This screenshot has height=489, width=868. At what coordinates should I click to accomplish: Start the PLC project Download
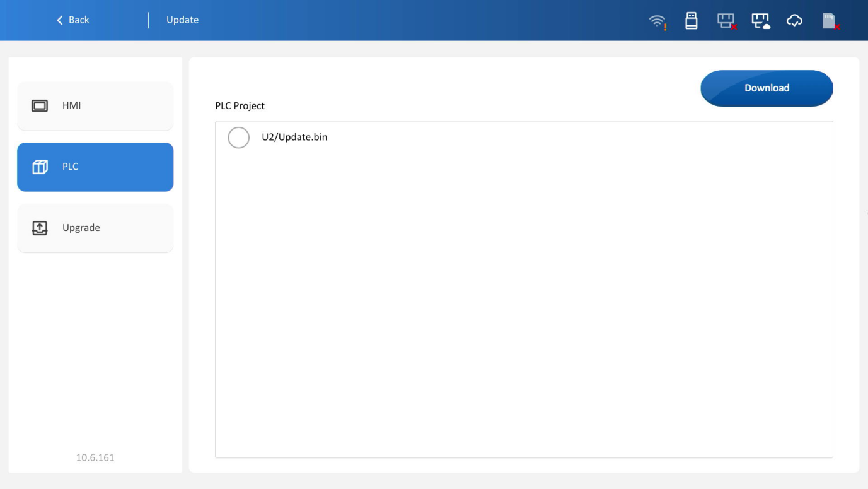(x=767, y=88)
